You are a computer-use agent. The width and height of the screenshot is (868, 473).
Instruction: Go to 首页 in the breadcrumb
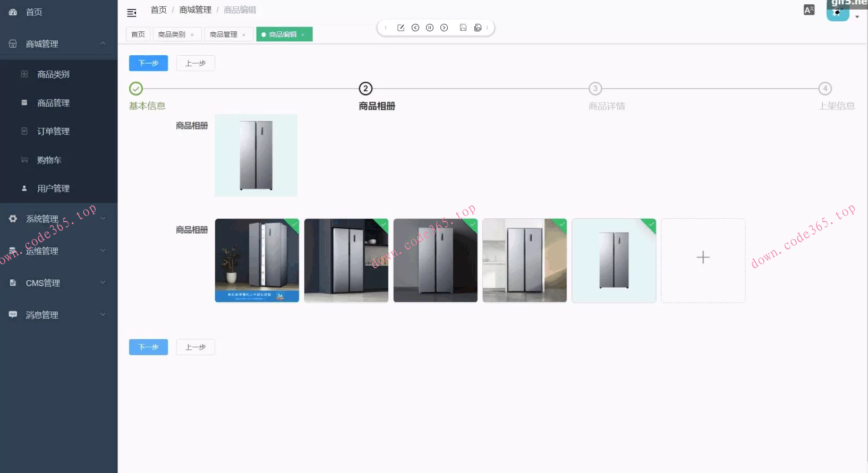159,10
